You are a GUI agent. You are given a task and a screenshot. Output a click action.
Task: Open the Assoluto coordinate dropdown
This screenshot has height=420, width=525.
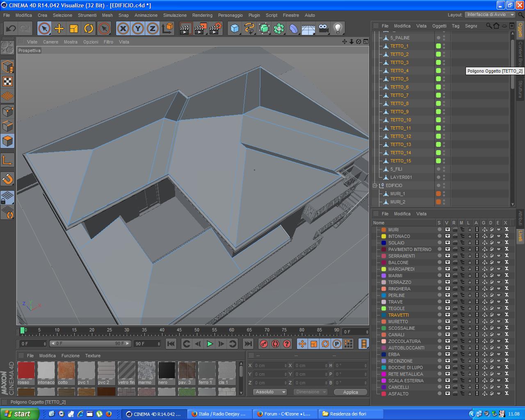click(x=269, y=392)
